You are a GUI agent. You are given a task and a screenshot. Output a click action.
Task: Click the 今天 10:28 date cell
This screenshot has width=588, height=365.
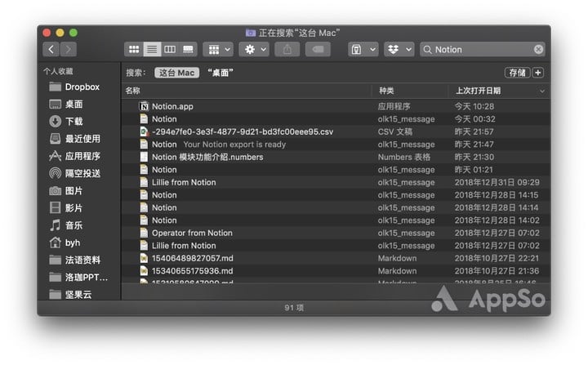tap(474, 106)
